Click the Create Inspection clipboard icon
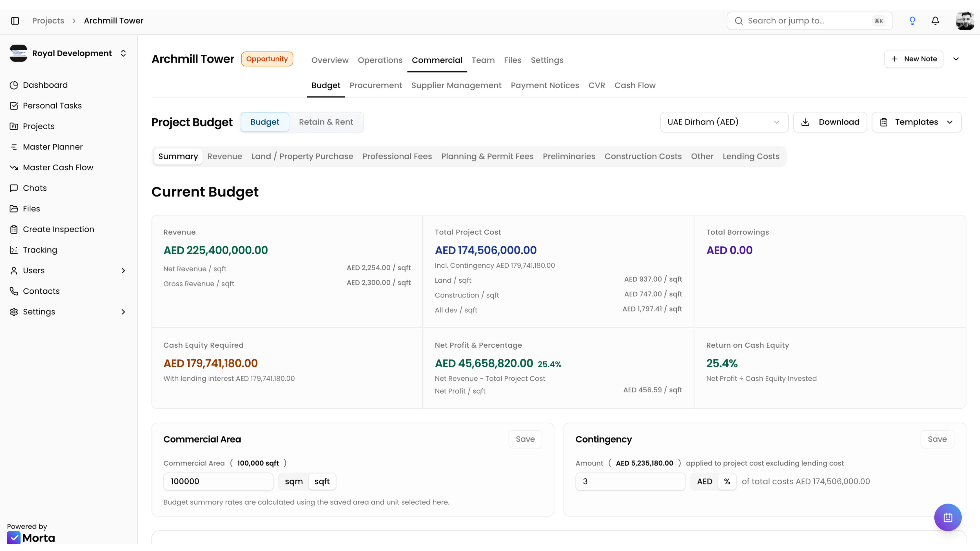Screen dimensions: 980x551 coord(14,229)
